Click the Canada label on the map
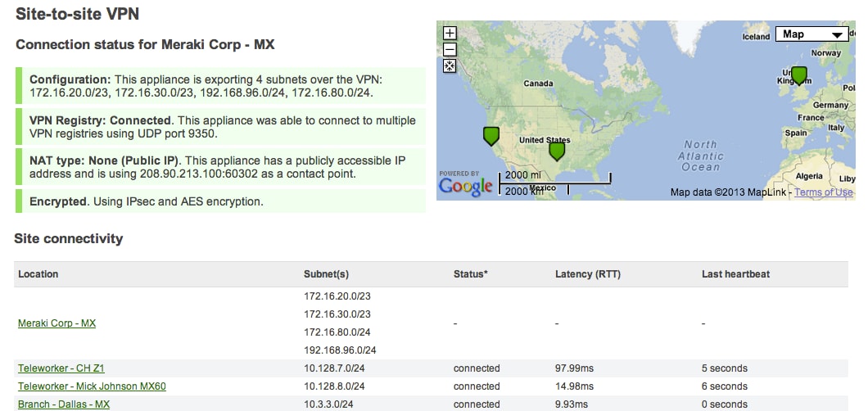The height and width of the screenshot is (411, 868). [x=538, y=84]
